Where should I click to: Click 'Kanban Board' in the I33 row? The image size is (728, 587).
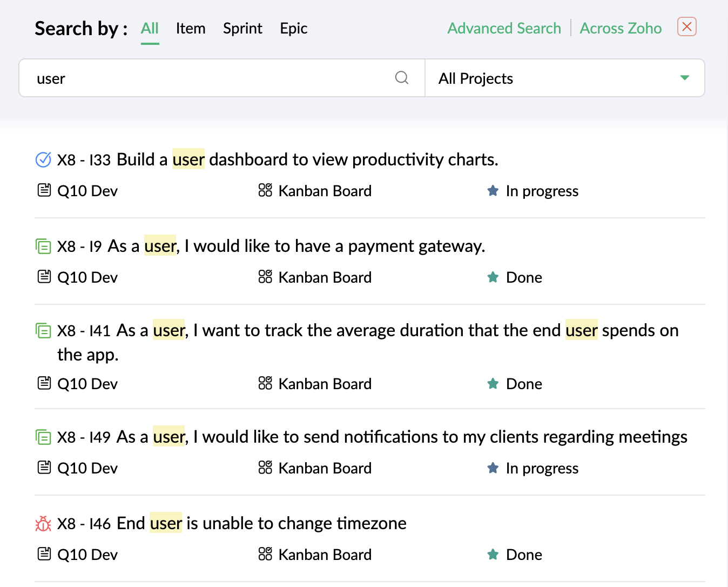[325, 191]
